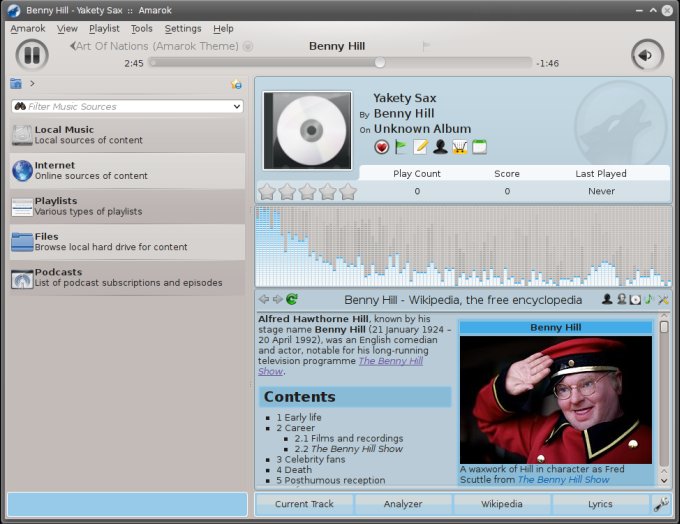Jump to 2 Career section

click(x=295, y=428)
